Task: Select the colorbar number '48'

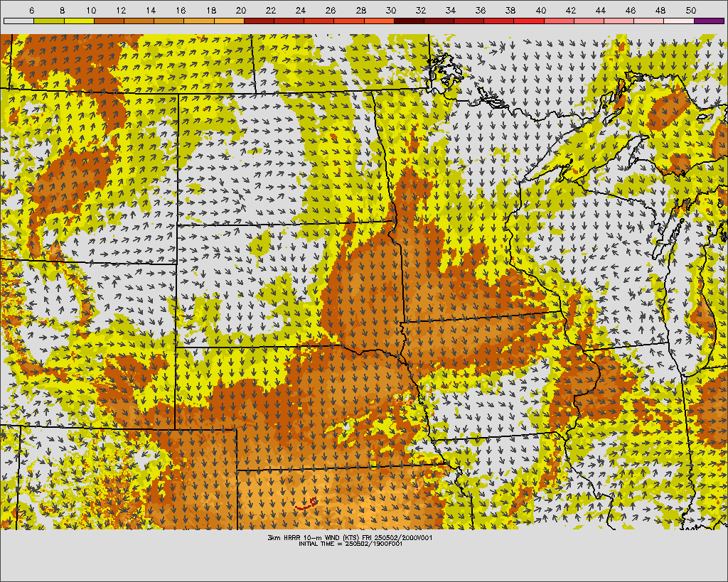Action: [x=660, y=10]
